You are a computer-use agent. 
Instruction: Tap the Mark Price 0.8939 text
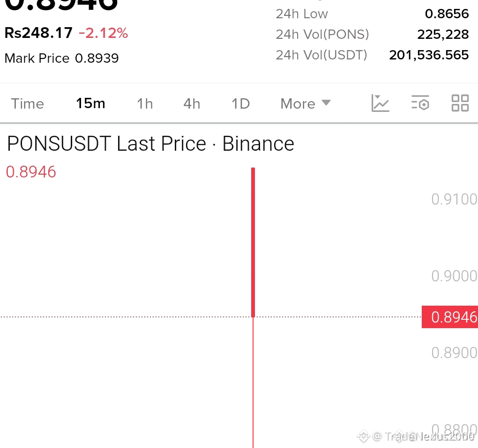coord(61,58)
